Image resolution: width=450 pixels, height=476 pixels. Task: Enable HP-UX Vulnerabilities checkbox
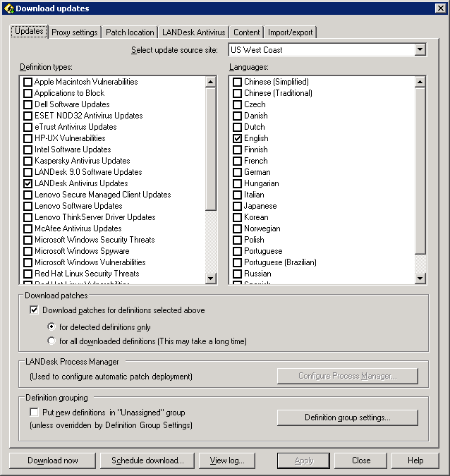(28, 138)
